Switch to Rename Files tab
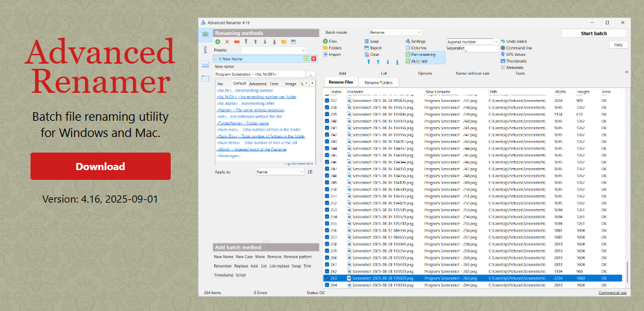This screenshot has width=644, height=311. (341, 82)
